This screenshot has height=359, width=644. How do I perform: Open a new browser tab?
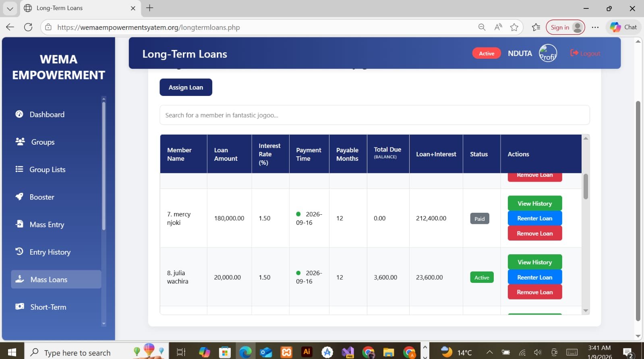150,8
